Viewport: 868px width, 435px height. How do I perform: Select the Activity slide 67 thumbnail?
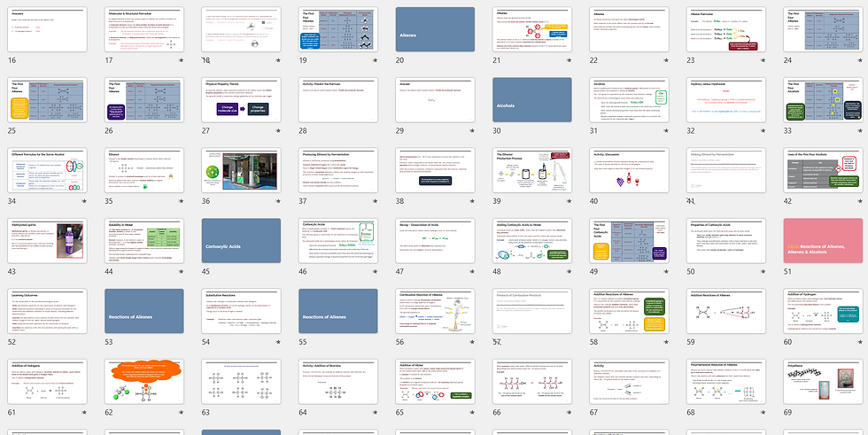click(x=630, y=381)
